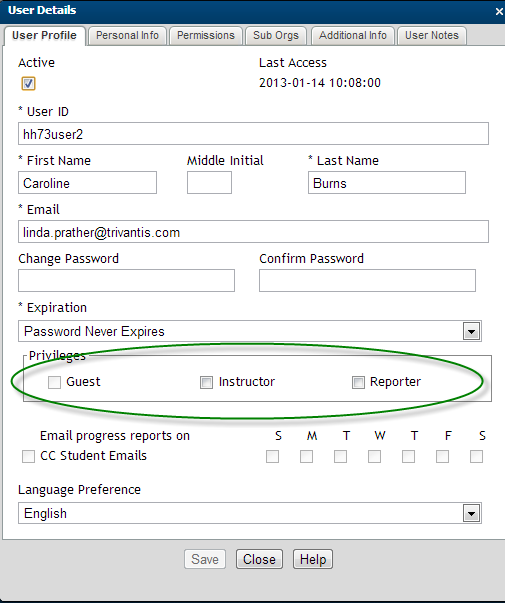Enable the Guest privilege checkbox
505x603 pixels.
pyautogui.click(x=54, y=382)
